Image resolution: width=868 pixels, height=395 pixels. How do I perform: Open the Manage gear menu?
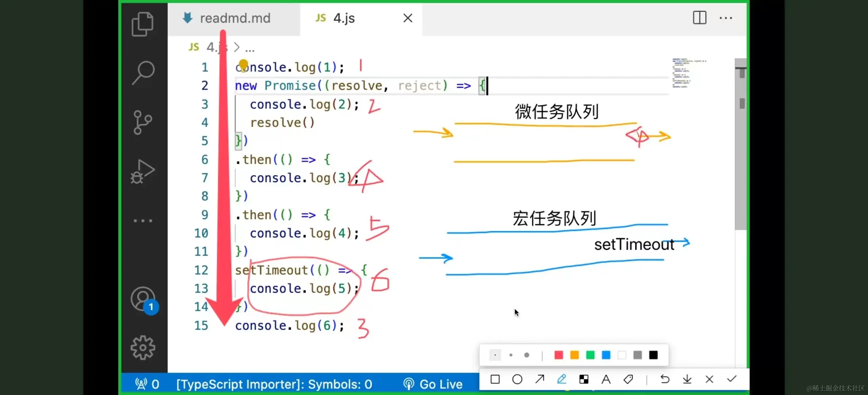coord(142,347)
